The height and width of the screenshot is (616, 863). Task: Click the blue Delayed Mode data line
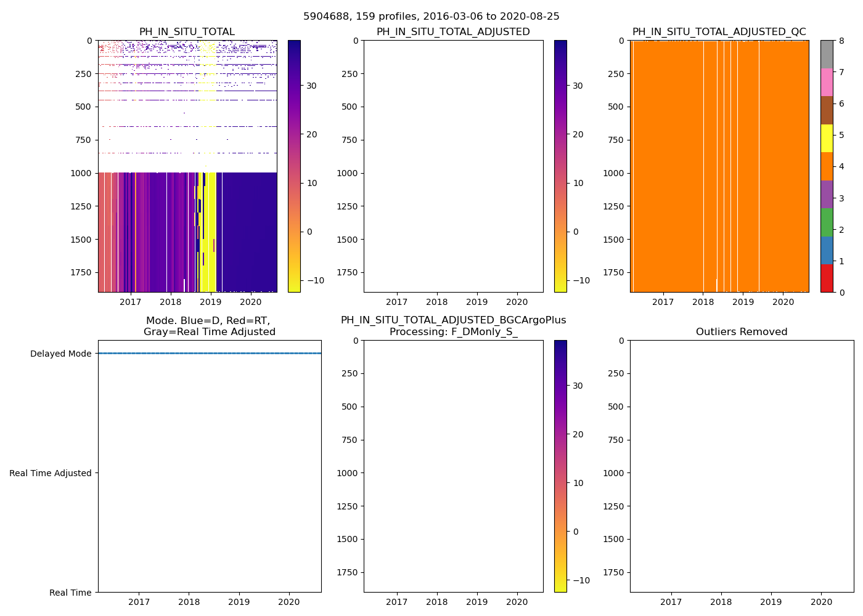click(x=210, y=354)
